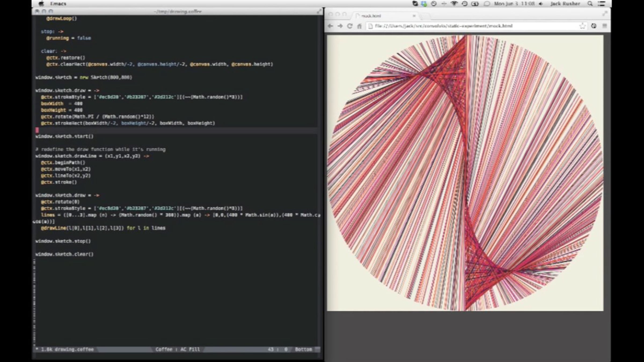Click the @running = false line
Image resolution: width=644 pixels, height=362 pixels.
(x=68, y=38)
